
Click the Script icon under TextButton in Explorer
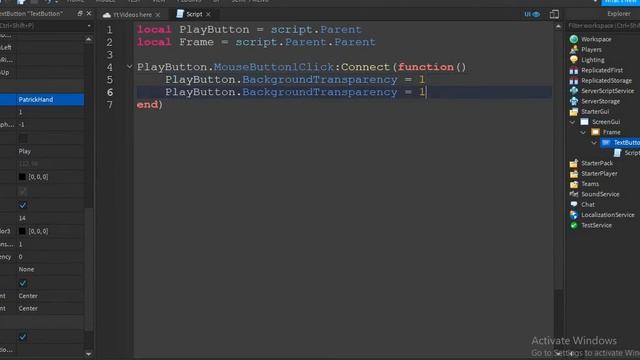(617, 153)
